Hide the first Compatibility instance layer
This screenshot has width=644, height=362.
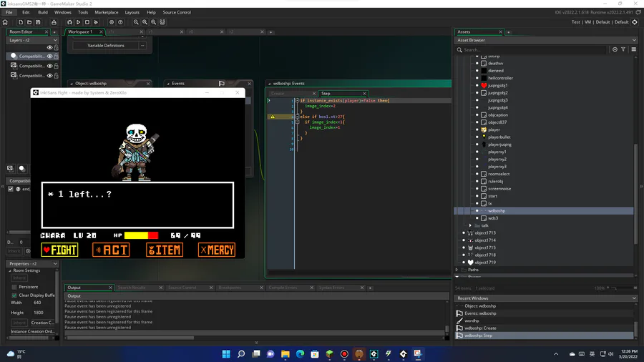pos(49,57)
